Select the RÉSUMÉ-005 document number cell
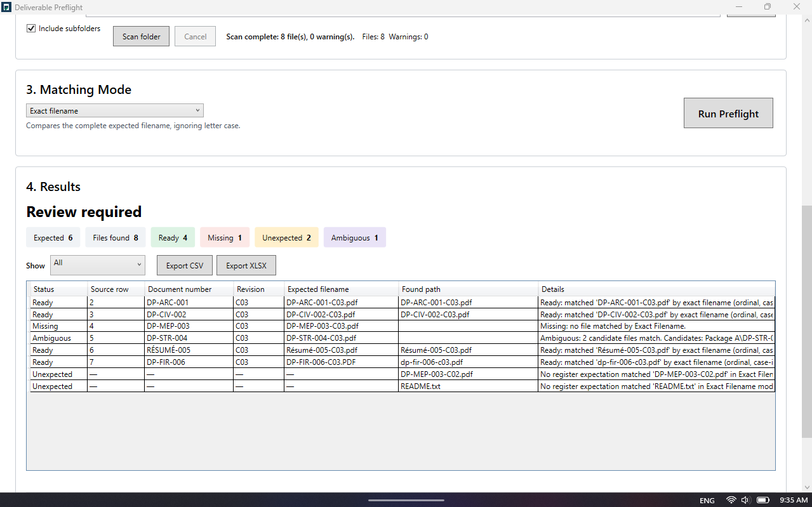Viewport: 812px width, 507px height. (x=189, y=350)
